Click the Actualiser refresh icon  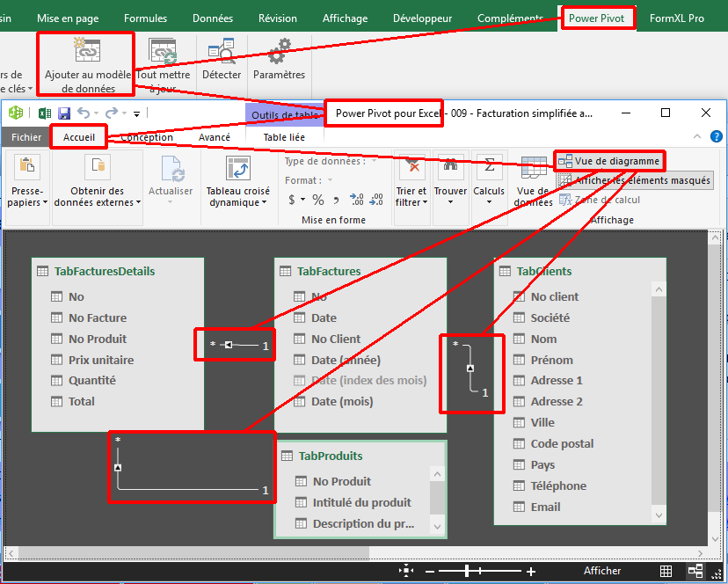click(171, 168)
